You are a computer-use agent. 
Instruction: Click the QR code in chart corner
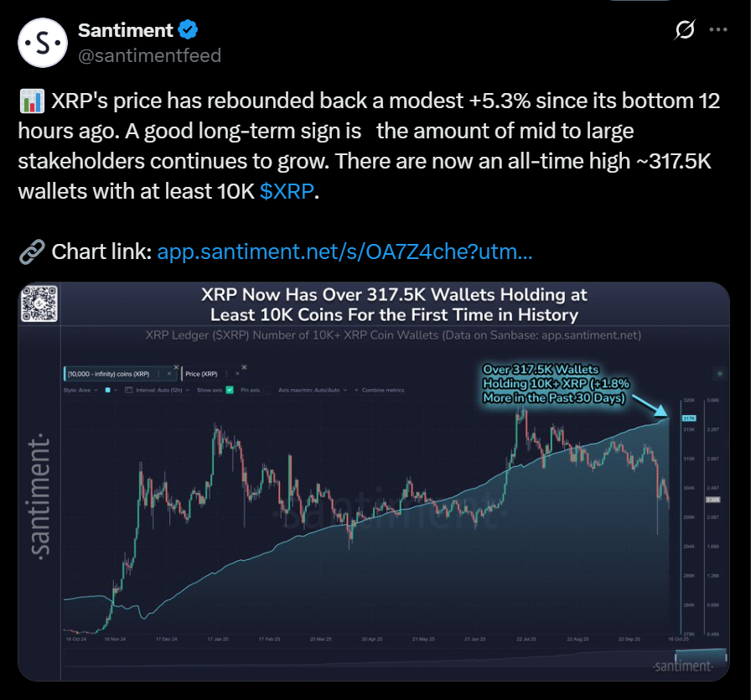[37, 303]
